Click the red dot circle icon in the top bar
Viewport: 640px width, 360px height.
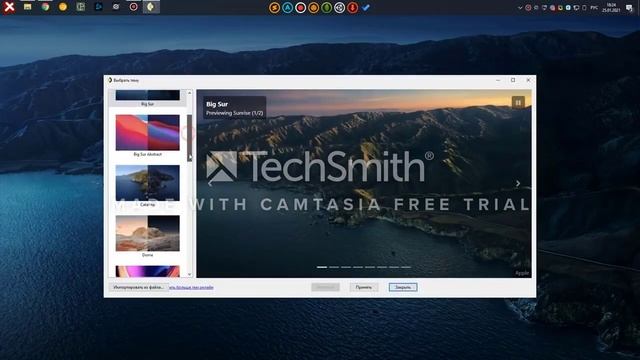click(300, 8)
